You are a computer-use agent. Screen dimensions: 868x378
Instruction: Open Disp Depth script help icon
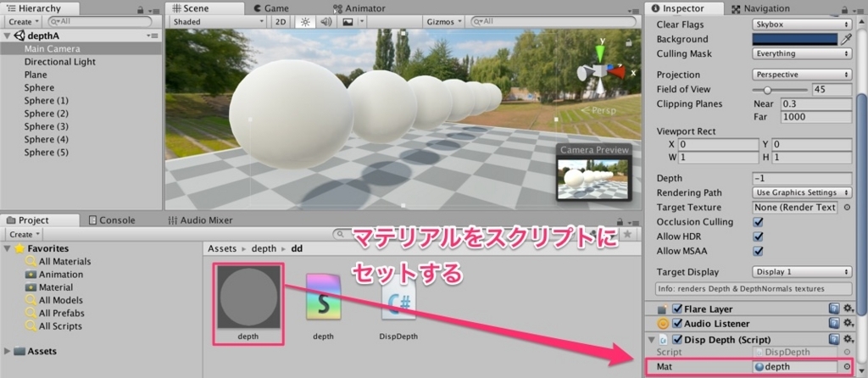point(834,339)
